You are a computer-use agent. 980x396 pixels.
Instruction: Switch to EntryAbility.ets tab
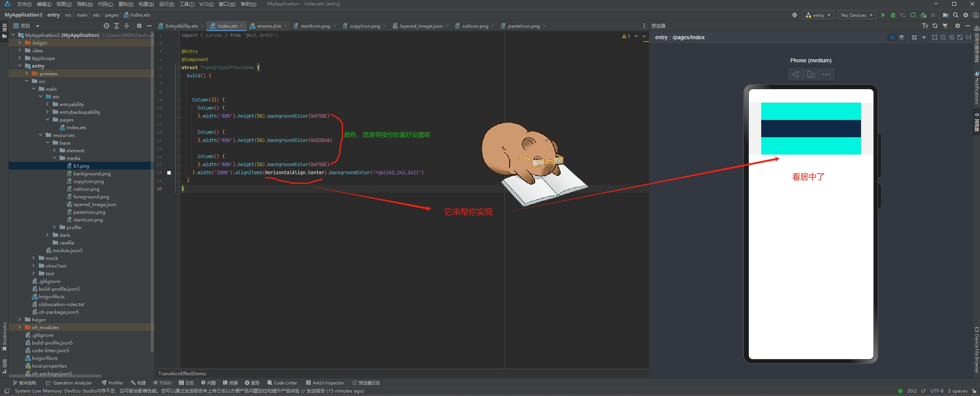(x=182, y=26)
